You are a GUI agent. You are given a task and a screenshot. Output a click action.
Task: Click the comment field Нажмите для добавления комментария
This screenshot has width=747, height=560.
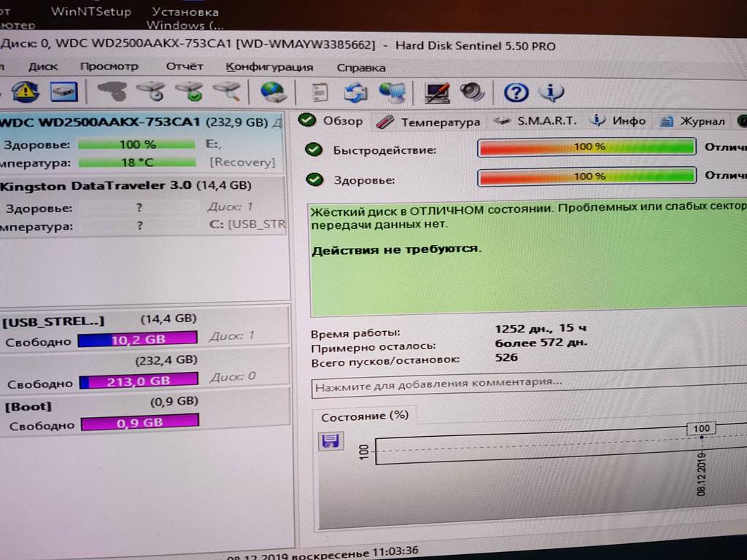tap(529, 384)
